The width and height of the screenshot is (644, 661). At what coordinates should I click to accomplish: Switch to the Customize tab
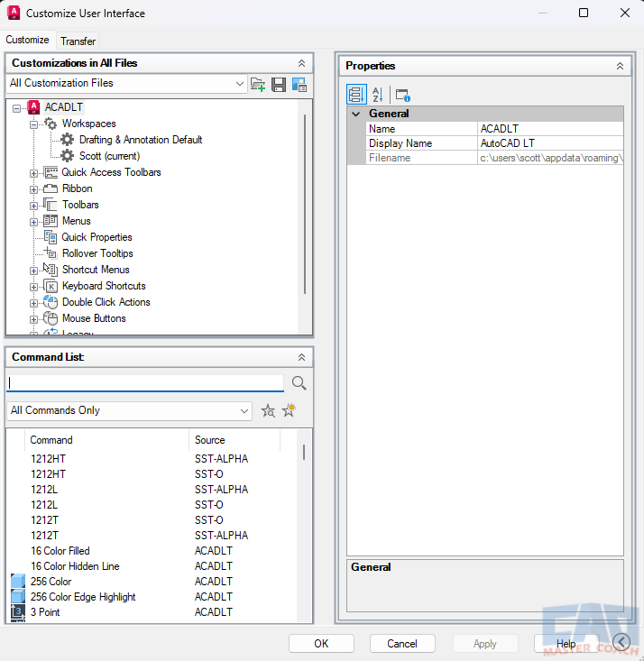(27, 40)
